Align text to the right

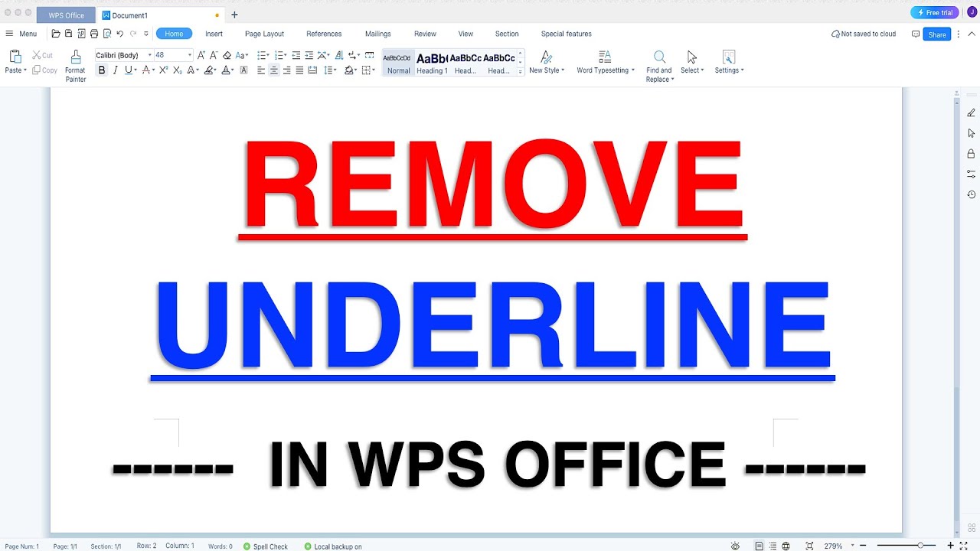click(287, 70)
